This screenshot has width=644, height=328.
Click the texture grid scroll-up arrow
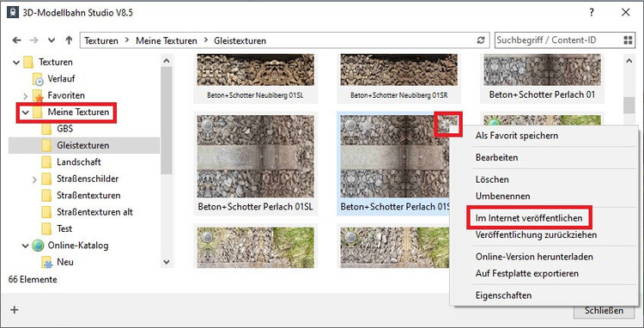coord(629,61)
